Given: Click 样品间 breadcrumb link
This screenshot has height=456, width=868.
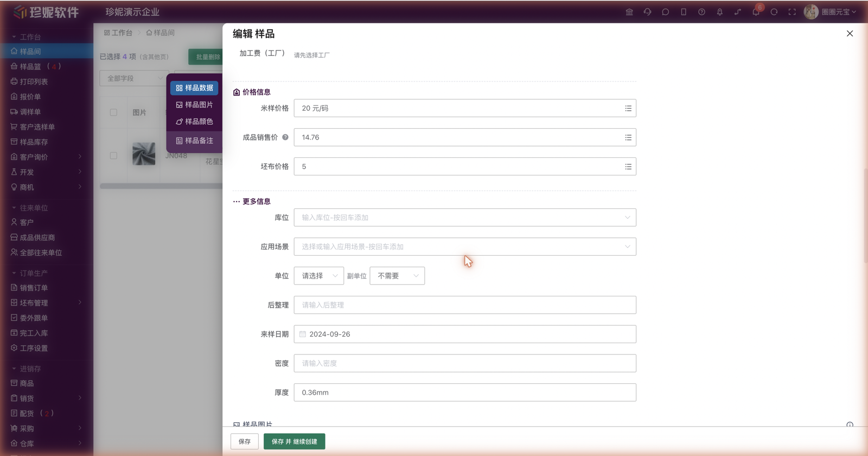Looking at the screenshot, I should coord(161,33).
